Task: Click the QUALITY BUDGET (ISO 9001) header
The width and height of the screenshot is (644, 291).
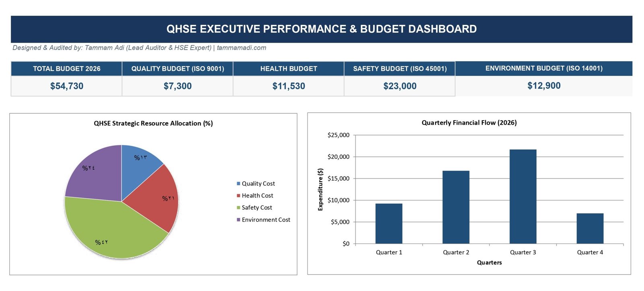Action: click(x=178, y=69)
